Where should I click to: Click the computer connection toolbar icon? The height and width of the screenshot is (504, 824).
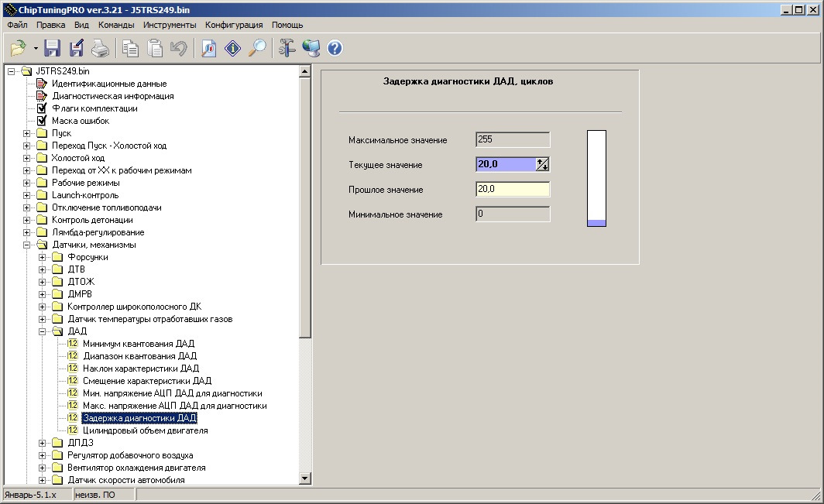coord(311,48)
